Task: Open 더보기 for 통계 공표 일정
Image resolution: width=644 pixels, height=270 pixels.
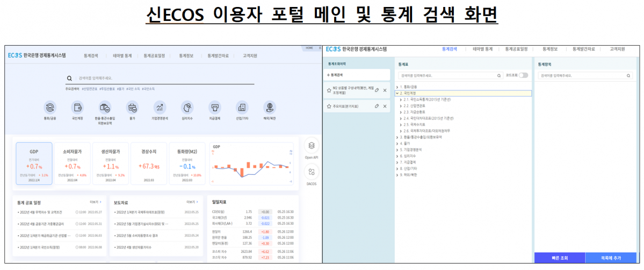Action: pos(95,202)
